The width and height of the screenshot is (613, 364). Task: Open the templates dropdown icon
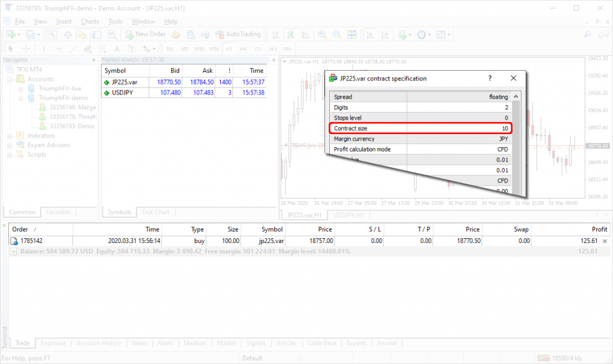click(x=443, y=35)
